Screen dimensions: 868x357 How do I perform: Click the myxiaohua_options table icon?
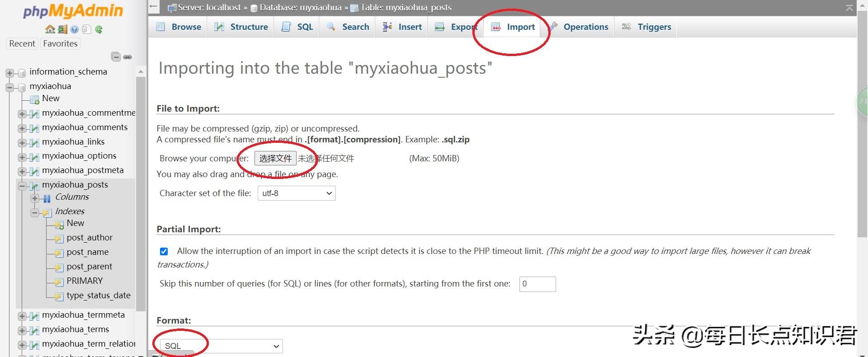[34, 157]
